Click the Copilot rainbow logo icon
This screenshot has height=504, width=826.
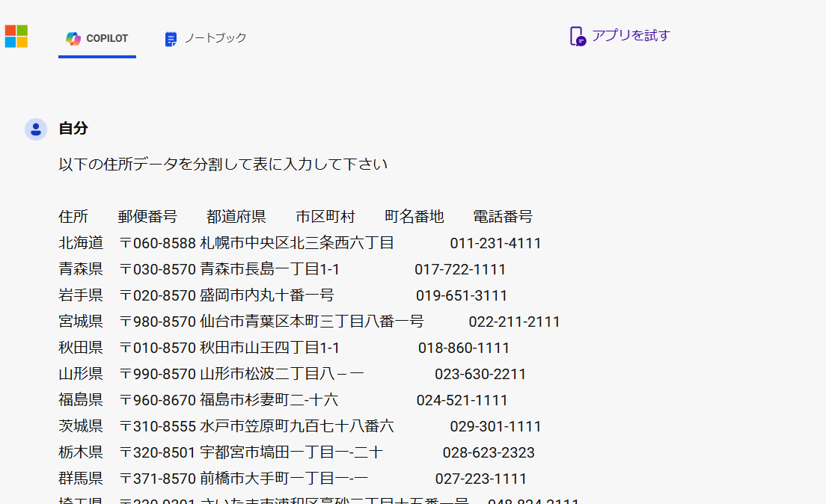[73, 38]
